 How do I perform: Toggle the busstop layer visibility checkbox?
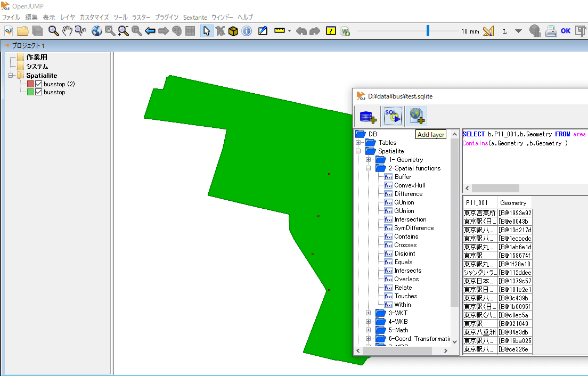pos(39,92)
